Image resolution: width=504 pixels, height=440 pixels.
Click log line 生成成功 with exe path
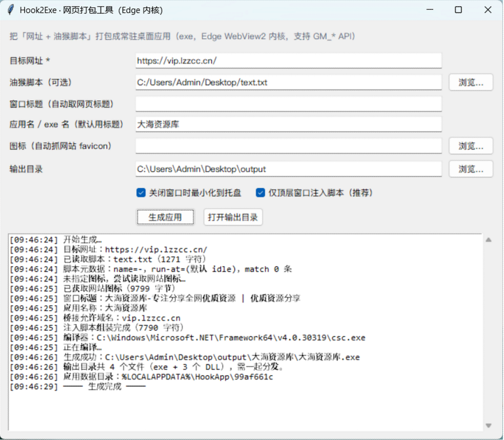pyautogui.click(x=185, y=357)
